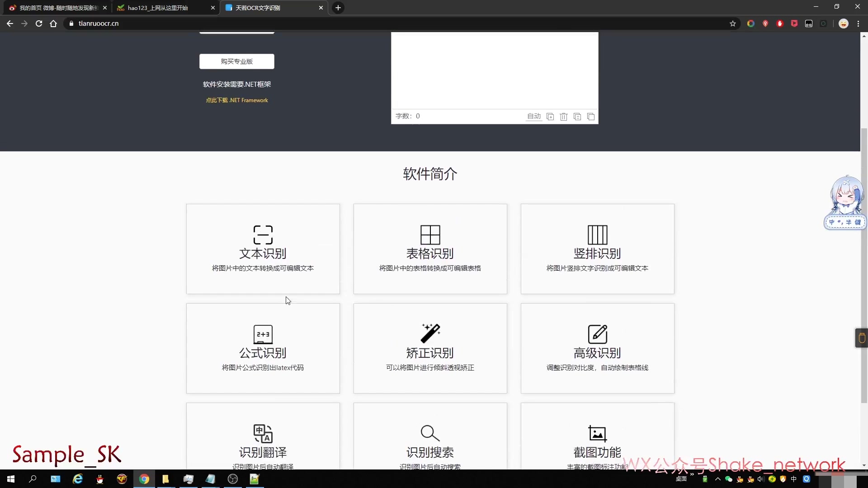868x488 pixels.
Task: Open a new browser tab
Action: coord(338,8)
